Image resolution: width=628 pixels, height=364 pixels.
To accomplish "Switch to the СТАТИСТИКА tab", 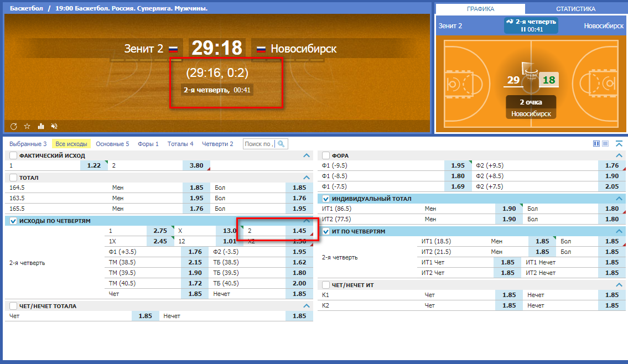I will pos(575,9).
